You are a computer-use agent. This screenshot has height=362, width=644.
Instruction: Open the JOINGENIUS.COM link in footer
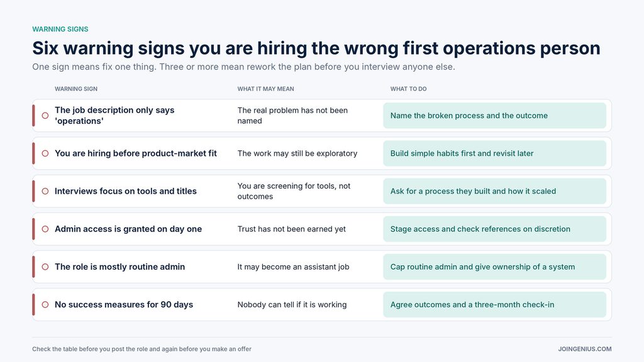(x=584, y=349)
